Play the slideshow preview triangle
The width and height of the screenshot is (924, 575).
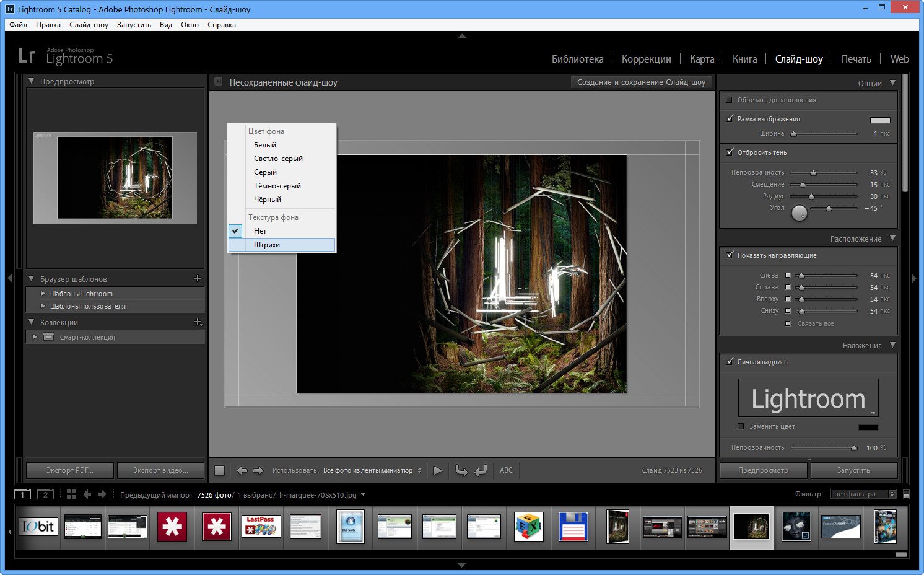[x=438, y=470]
